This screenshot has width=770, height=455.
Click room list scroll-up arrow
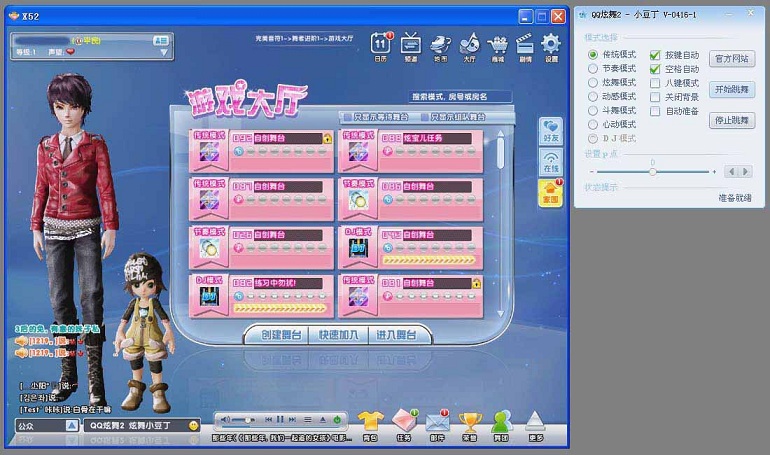point(500,134)
